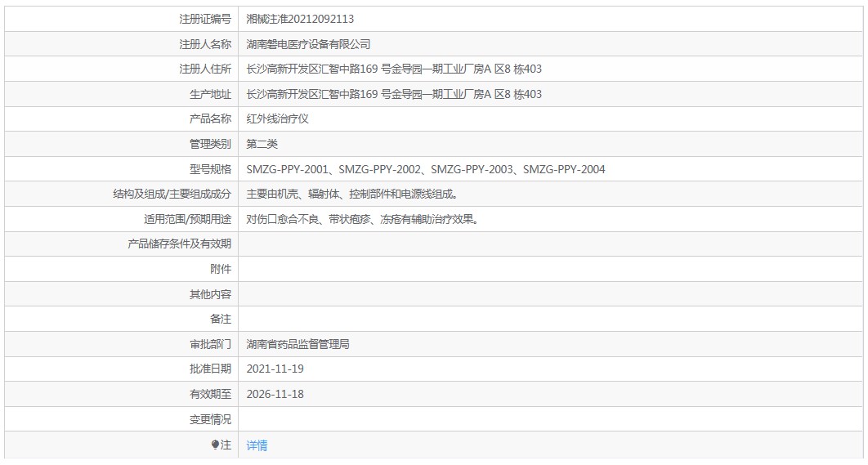Image resolution: width=868 pixels, height=465 pixels.
Task: Click the 备注 label
Action: pos(221,320)
